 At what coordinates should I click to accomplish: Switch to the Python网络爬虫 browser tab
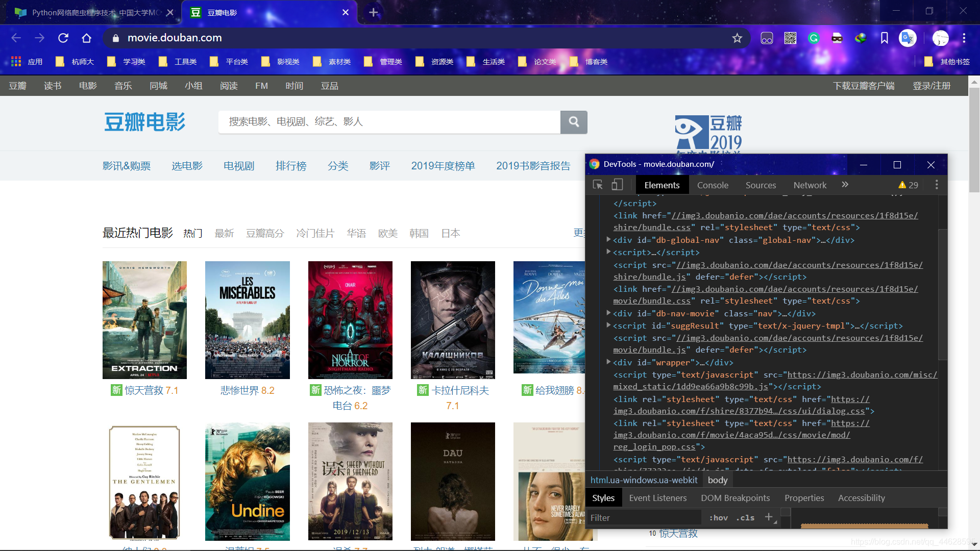[x=94, y=12]
